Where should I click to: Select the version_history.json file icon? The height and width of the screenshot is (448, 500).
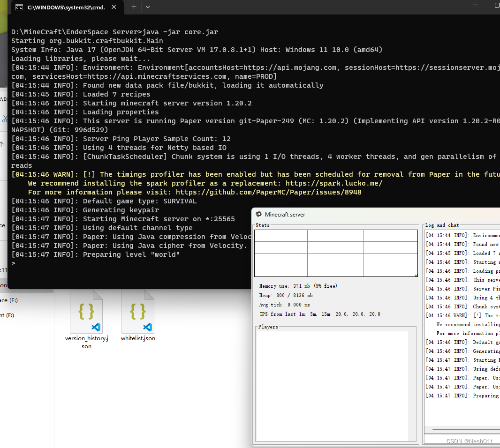click(86, 312)
